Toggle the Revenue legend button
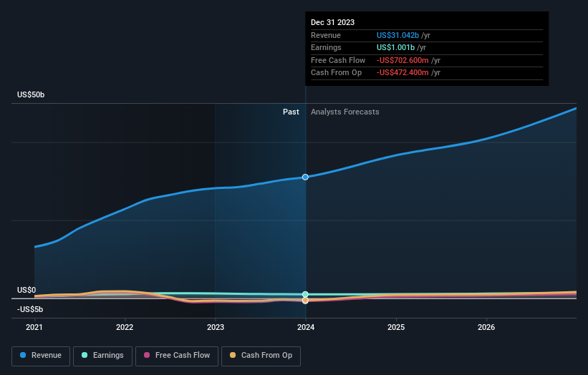The image size is (588, 375). click(x=41, y=356)
